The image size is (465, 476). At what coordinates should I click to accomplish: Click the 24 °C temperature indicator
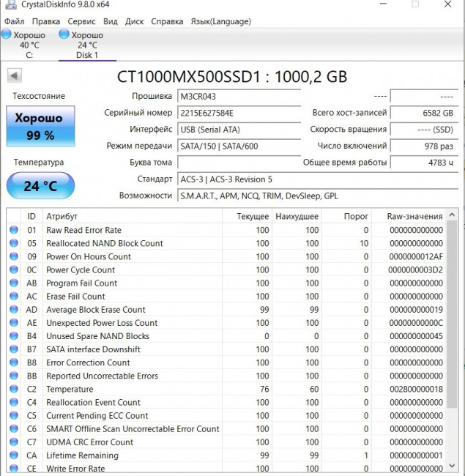point(40,186)
